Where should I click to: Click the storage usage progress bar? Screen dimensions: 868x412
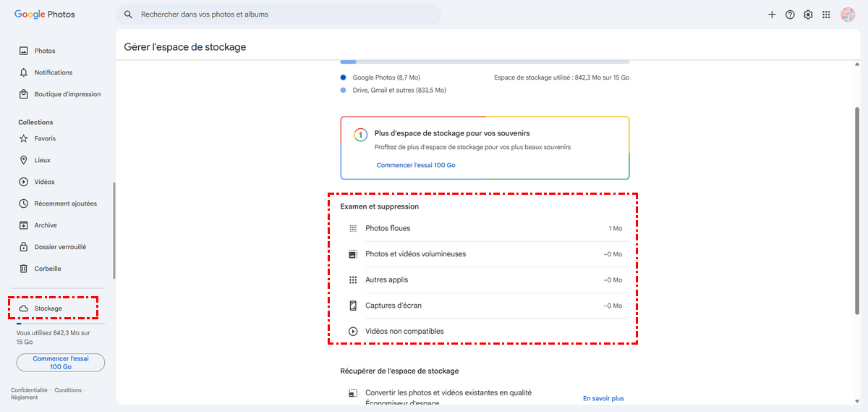tap(485, 62)
